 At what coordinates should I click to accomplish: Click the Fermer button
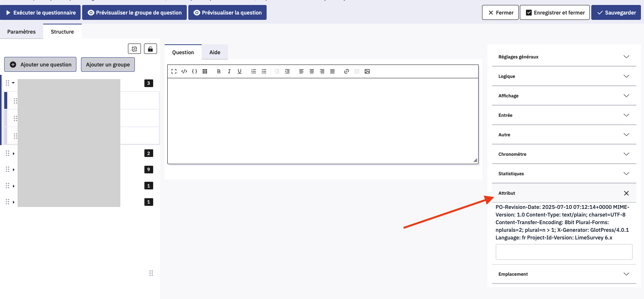(x=500, y=13)
